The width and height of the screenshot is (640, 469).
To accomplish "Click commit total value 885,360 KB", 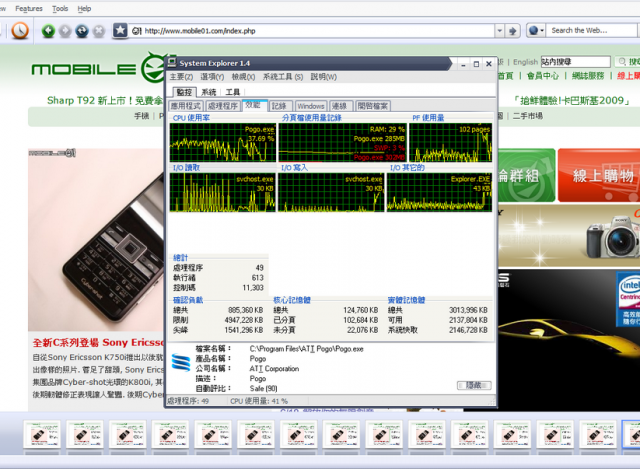I will pos(246,310).
